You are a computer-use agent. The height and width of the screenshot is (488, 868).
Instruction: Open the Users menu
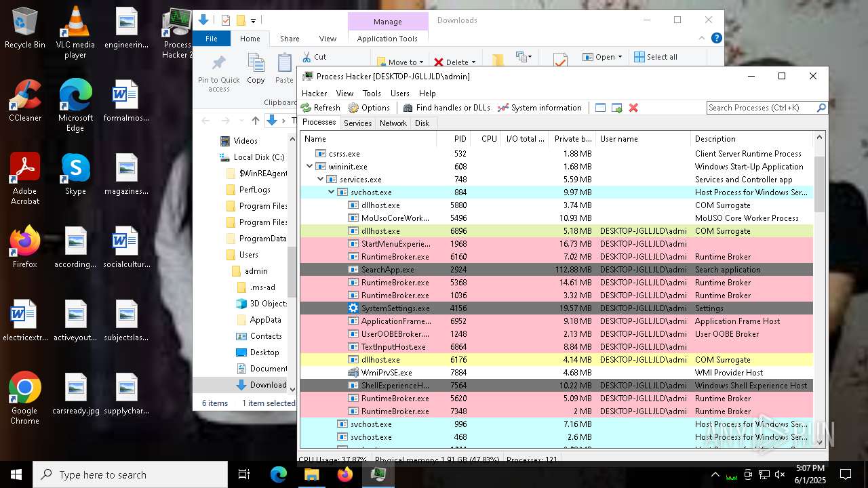point(400,94)
